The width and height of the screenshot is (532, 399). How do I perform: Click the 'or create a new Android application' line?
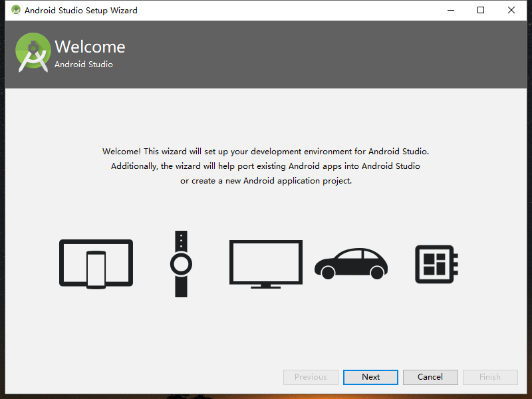click(x=266, y=181)
